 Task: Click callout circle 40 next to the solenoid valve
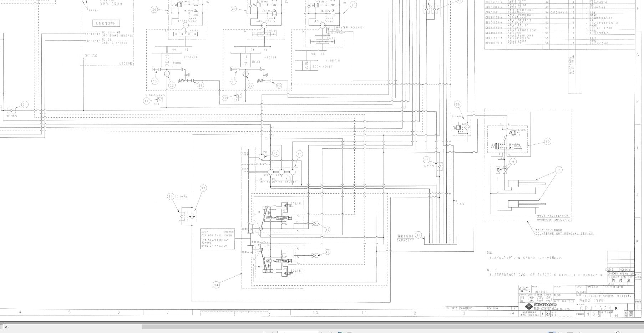[x=547, y=142]
